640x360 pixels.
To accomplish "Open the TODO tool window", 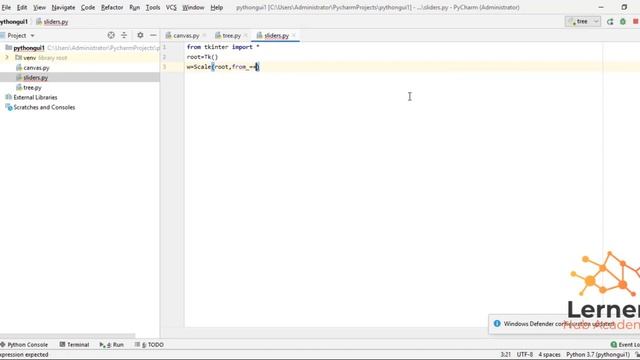I will point(149,344).
